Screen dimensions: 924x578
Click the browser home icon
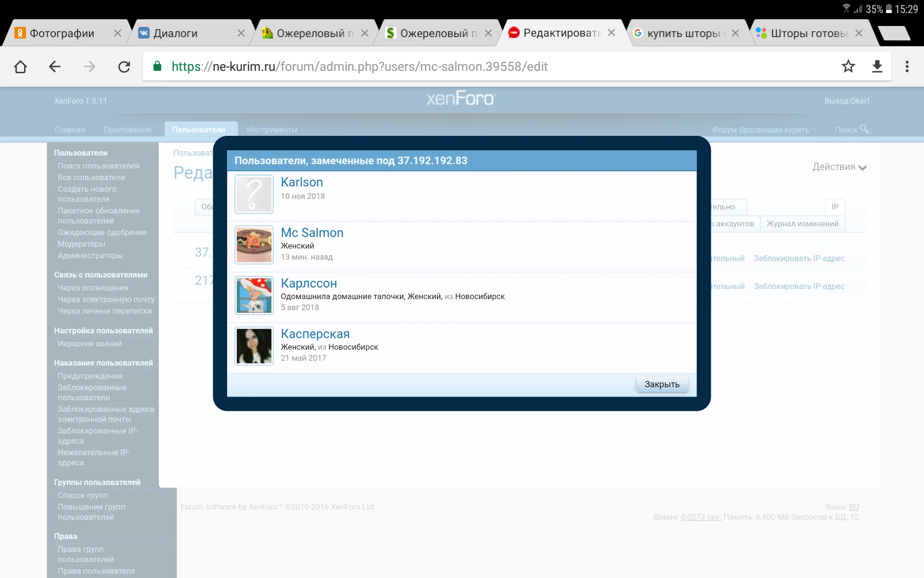point(20,66)
